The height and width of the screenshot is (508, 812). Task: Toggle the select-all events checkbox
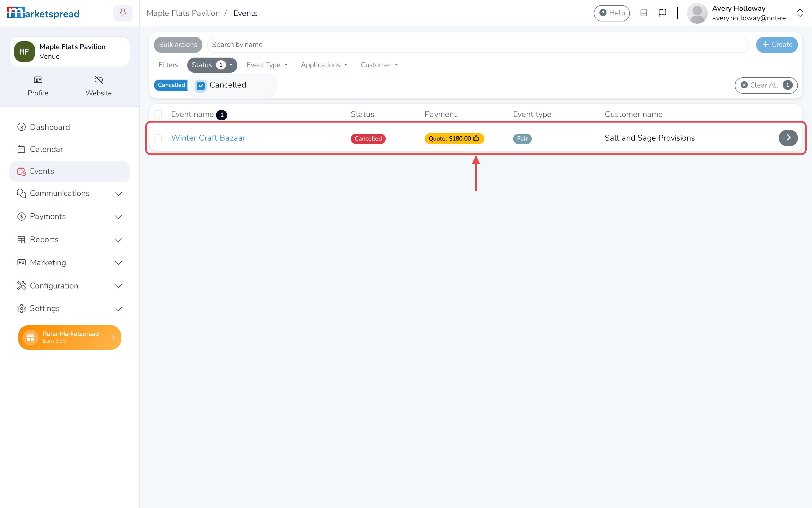point(158,114)
